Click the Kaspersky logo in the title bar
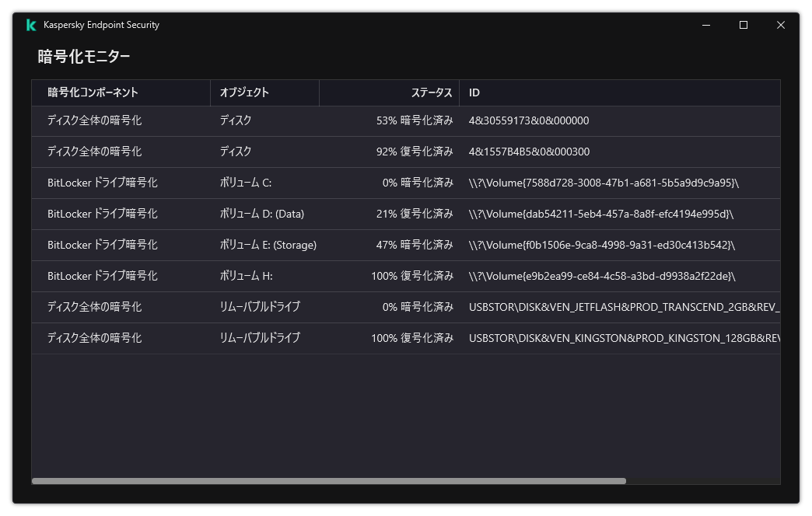 tap(30, 24)
